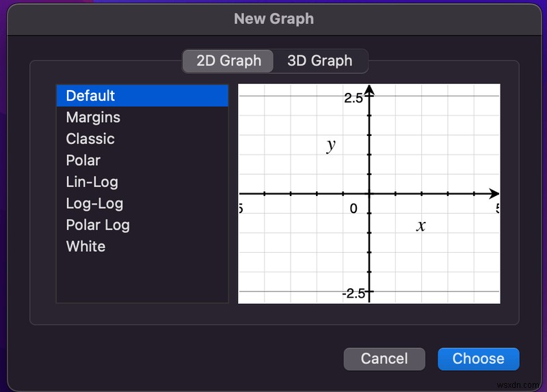Select the Lin-Log template

(142, 182)
